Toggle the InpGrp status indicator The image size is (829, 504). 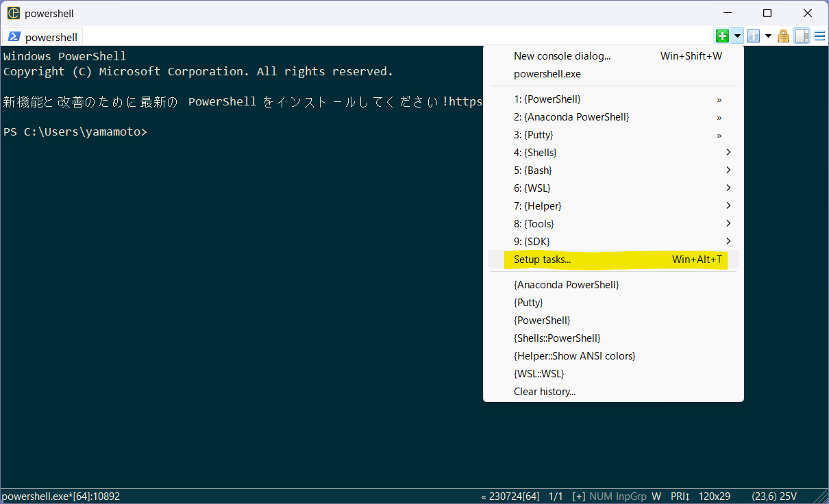tap(631, 496)
